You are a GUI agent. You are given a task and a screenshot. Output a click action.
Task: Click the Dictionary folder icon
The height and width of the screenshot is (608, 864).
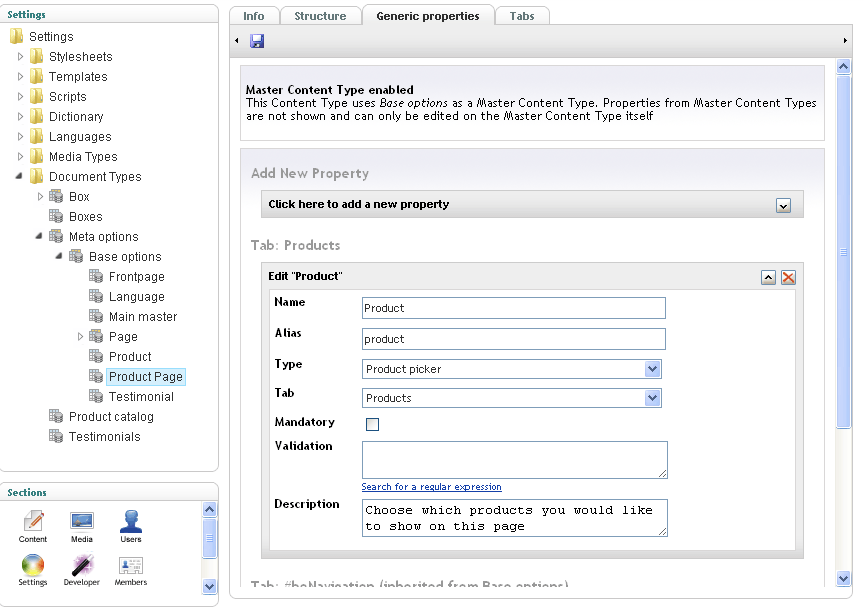pyautogui.click(x=37, y=116)
